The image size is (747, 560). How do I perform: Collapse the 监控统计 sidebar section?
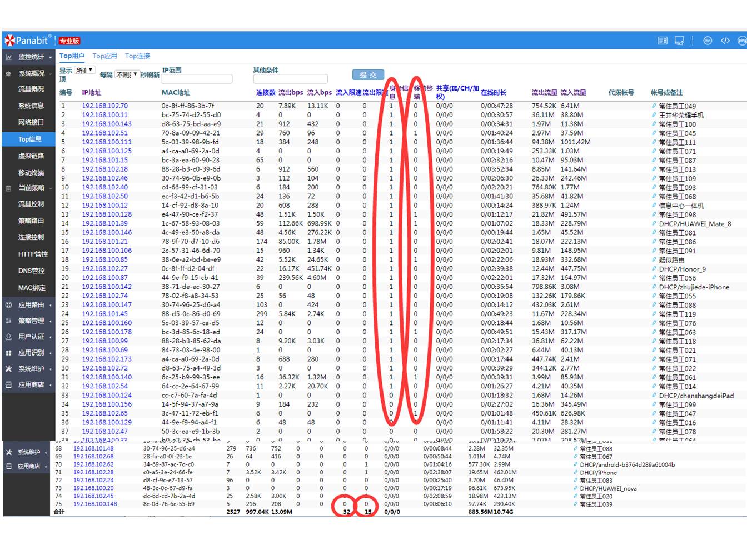[50, 57]
